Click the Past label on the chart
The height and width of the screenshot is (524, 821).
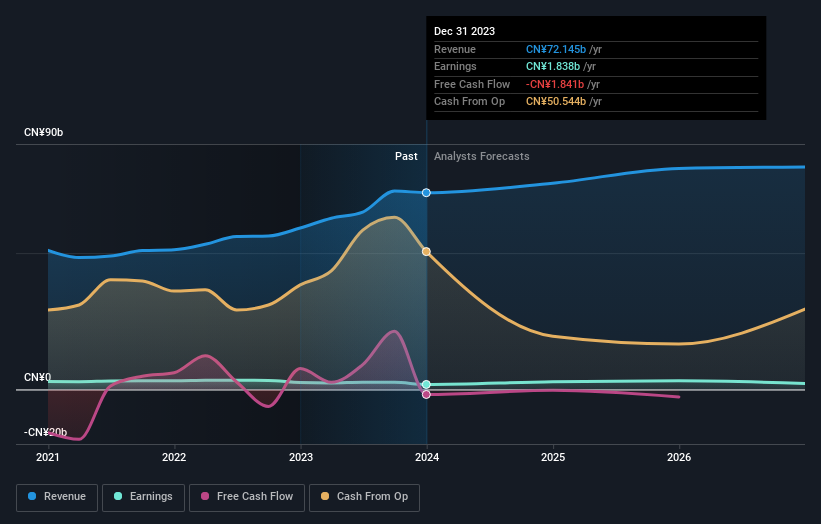pyautogui.click(x=406, y=156)
